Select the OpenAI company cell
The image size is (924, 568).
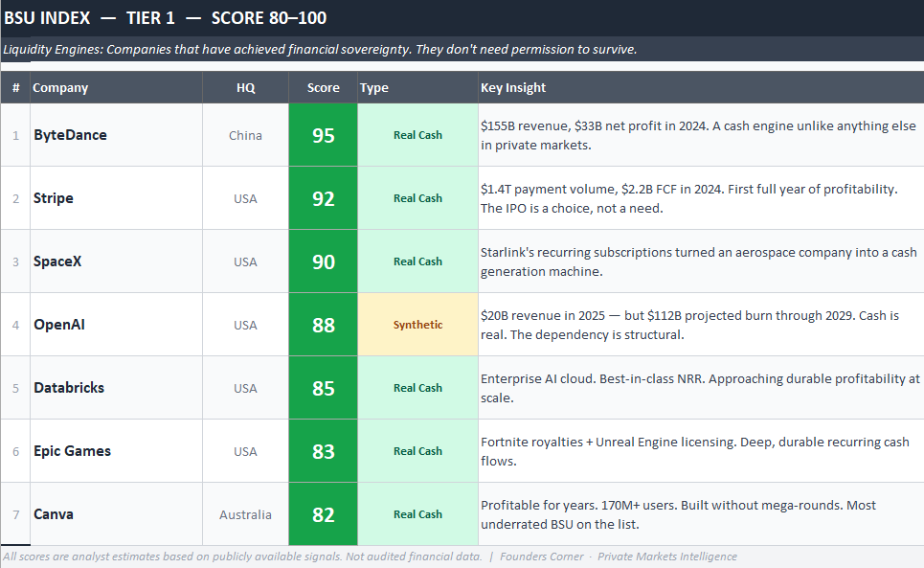click(x=116, y=325)
